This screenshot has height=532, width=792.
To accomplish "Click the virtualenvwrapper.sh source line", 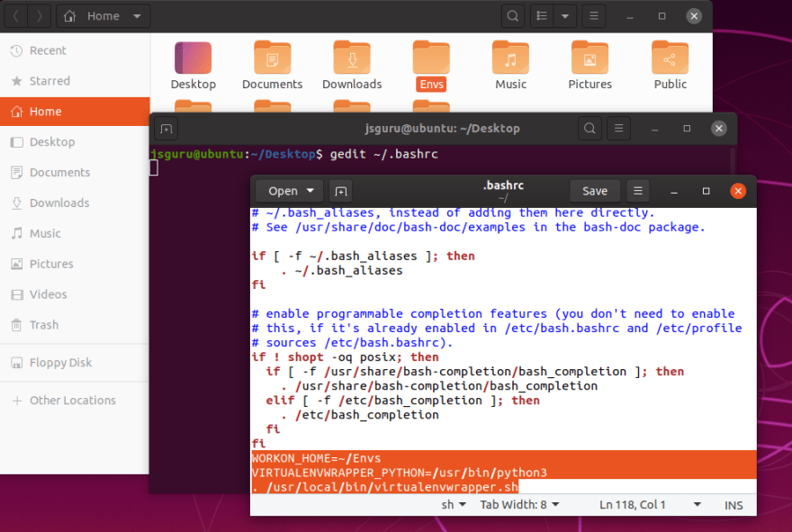I will tap(385, 487).
